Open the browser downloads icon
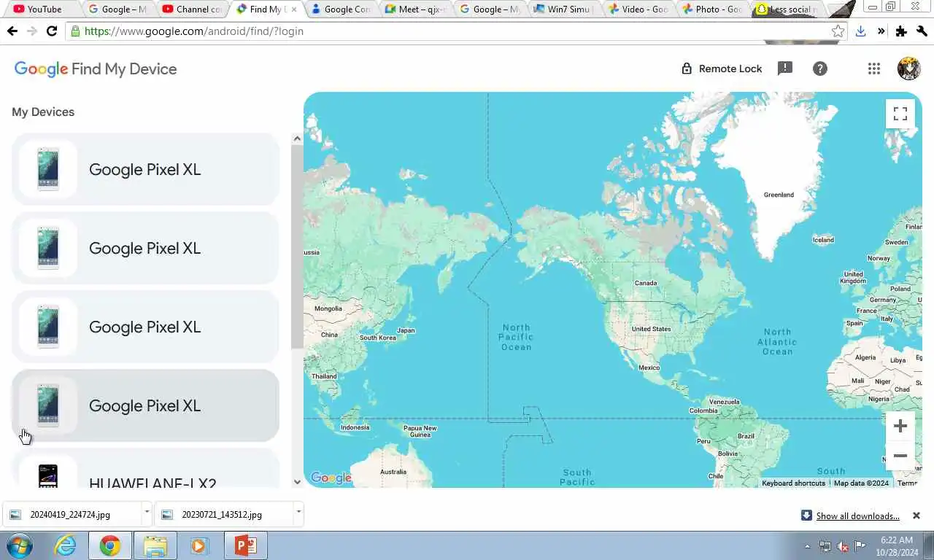This screenshot has height=560, width=934. point(860,31)
